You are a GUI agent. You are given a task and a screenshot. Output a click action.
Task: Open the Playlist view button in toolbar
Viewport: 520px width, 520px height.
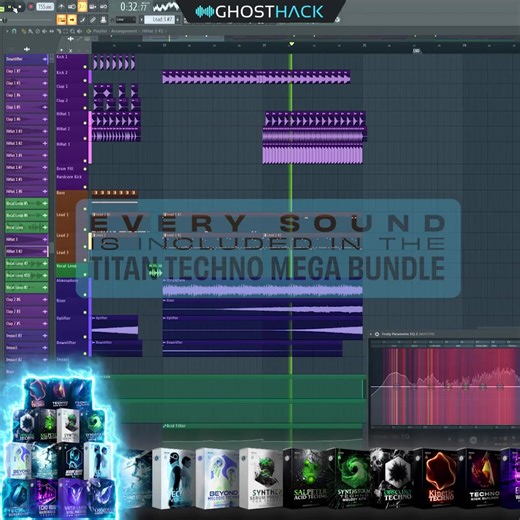61,20
